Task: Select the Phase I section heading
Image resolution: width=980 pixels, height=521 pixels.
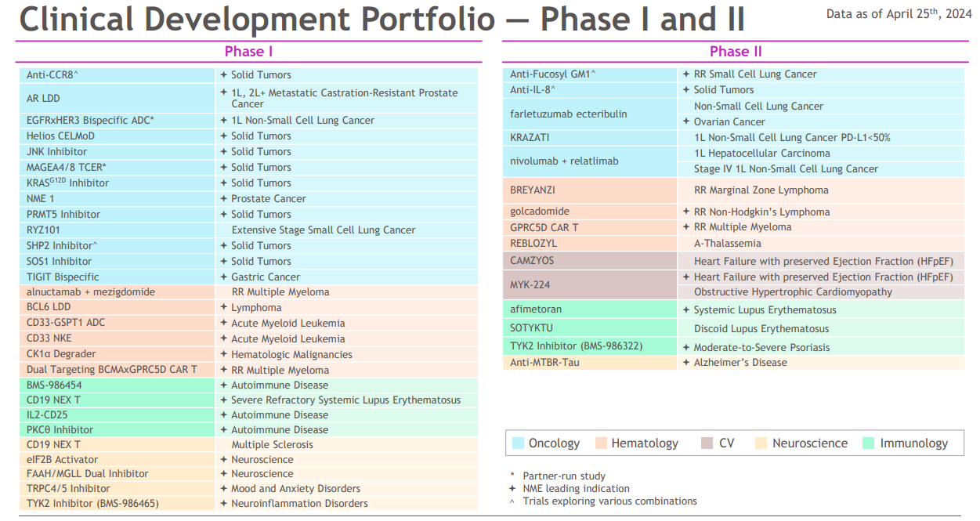Action: pyautogui.click(x=248, y=52)
